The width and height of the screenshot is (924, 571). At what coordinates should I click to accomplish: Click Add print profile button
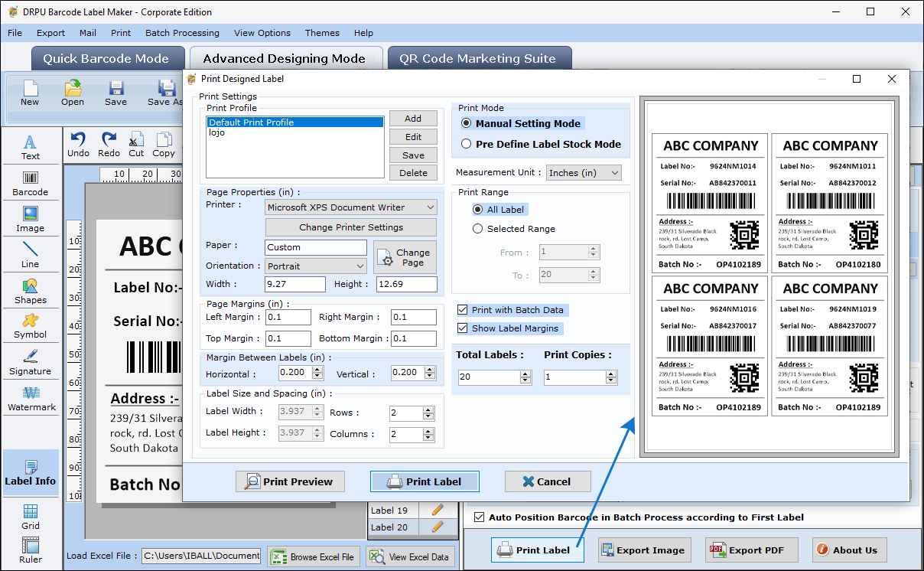[413, 119]
